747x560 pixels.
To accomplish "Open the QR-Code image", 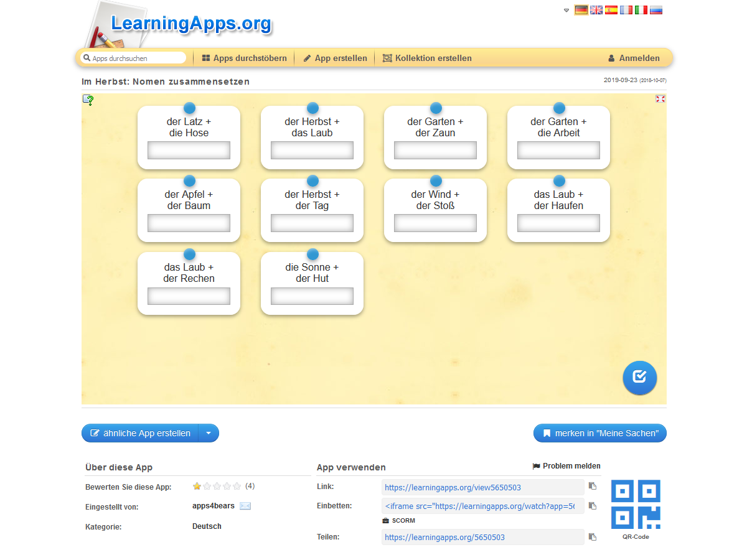I will (x=636, y=505).
